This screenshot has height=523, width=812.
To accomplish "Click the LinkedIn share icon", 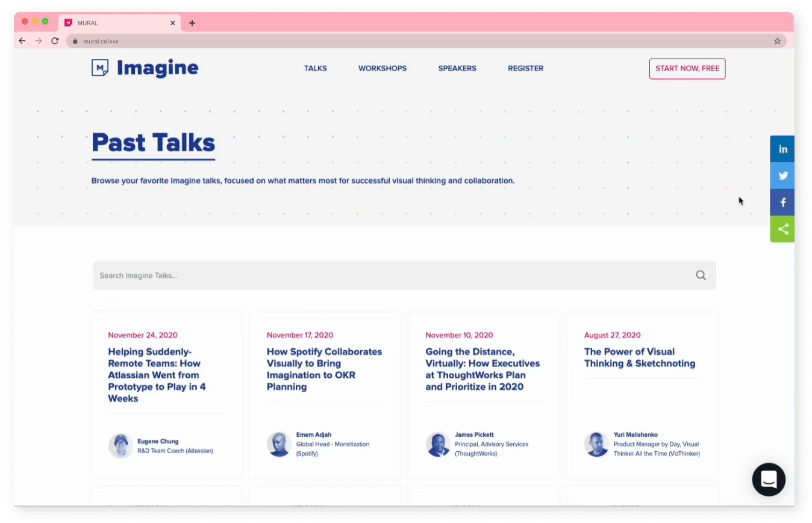I will pos(782,149).
